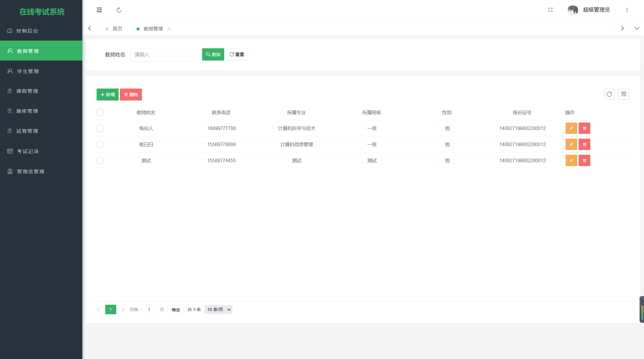Refresh the teacher table with the circular arrow icon
Image resolution: width=644 pixels, height=359 pixels.
(x=609, y=94)
